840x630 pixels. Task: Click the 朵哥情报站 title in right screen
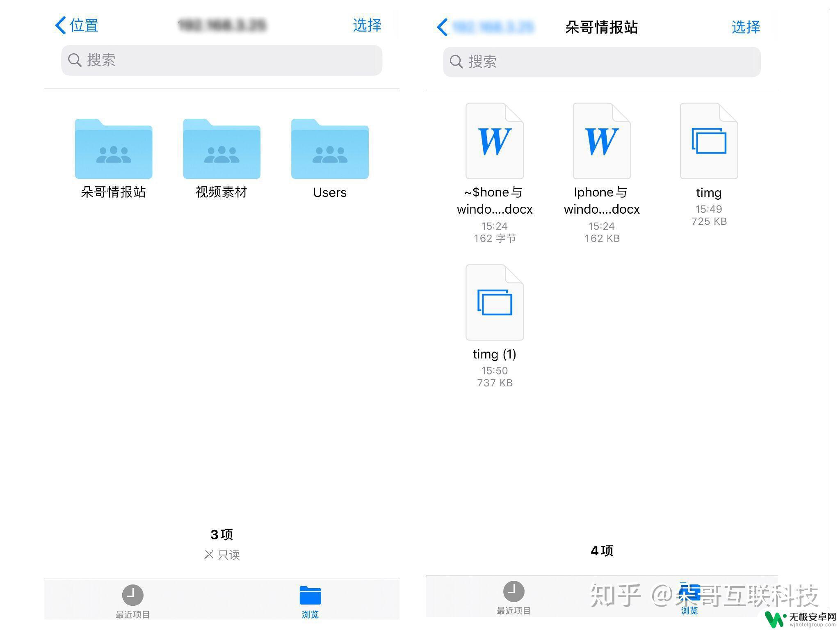602,27
